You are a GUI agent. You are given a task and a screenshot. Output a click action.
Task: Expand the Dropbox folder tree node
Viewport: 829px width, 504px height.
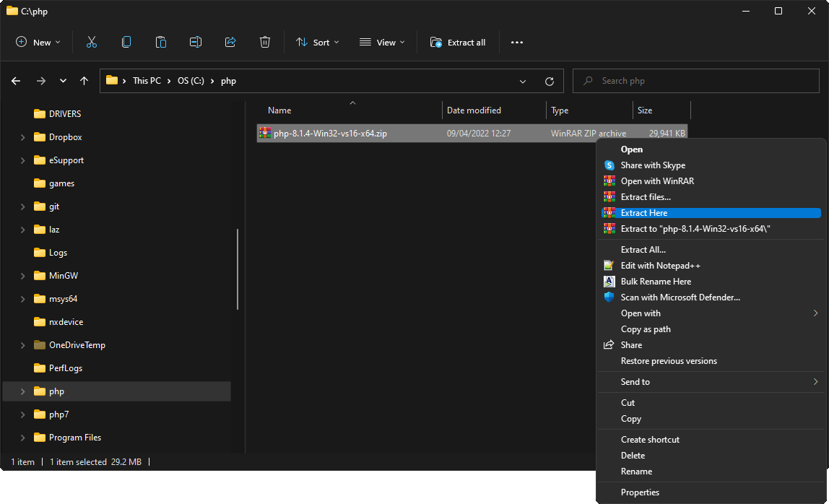(22, 137)
